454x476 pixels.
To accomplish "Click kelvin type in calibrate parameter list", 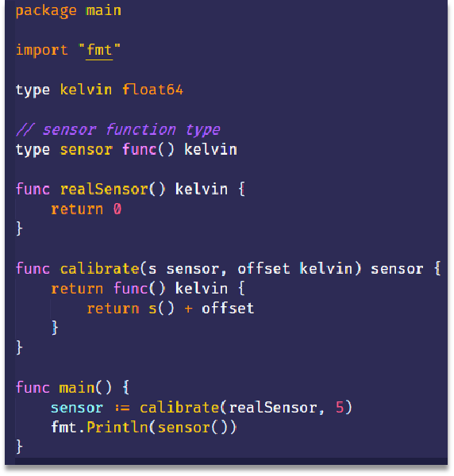I will click(x=326, y=269).
